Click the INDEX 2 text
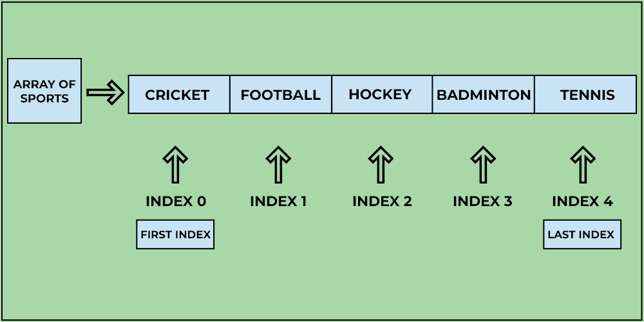Viewport: 644px width, 322px height. coord(382,201)
